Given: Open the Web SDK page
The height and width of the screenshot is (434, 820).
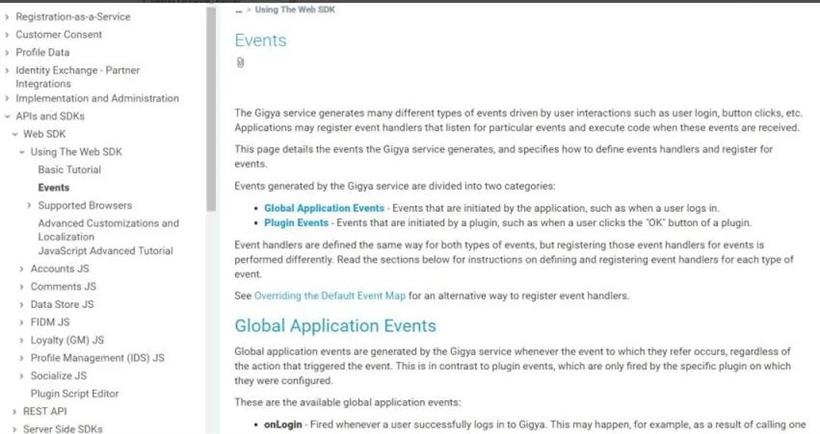Looking at the screenshot, I should point(44,134).
